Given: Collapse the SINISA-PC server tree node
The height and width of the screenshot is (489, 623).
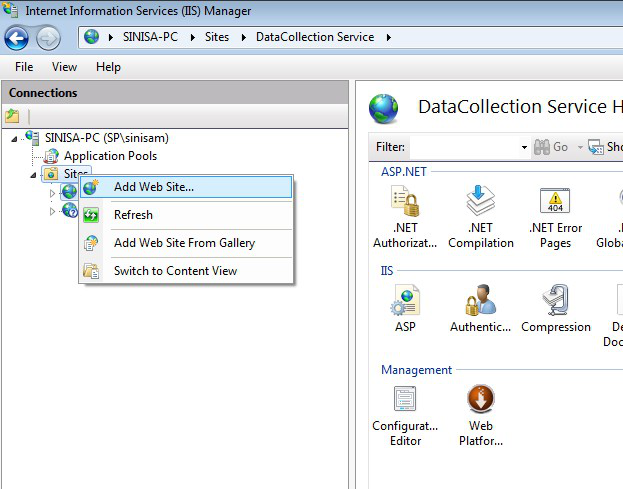Looking at the screenshot, I should (x=14, y=139).
